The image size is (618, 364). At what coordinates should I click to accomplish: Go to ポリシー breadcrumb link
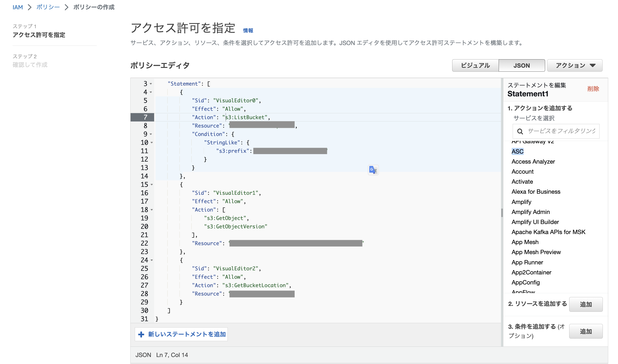48,7
